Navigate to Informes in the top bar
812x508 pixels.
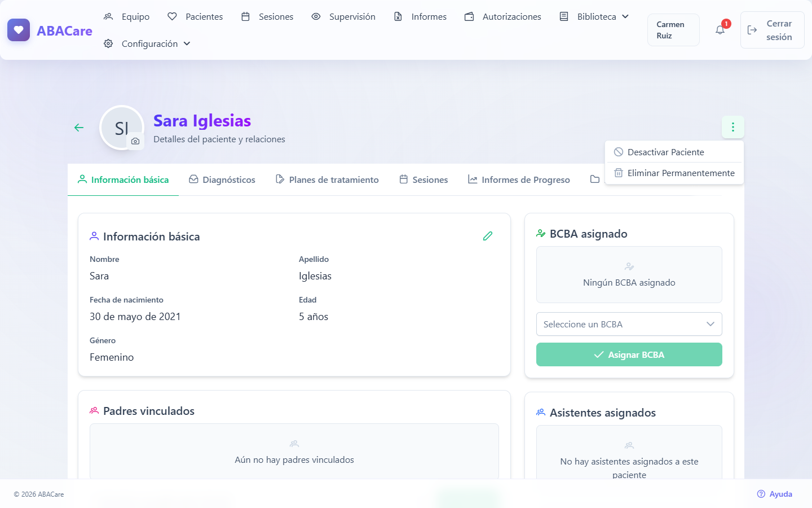420,17
